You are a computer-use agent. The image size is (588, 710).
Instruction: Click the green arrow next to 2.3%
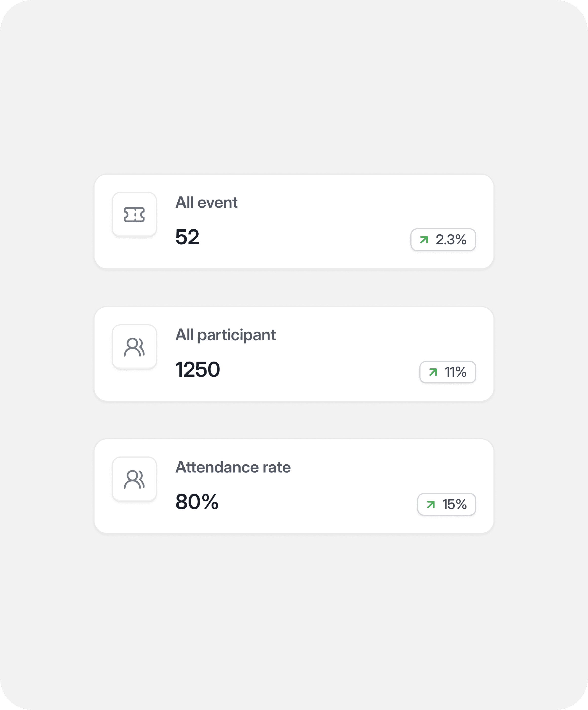coord(424,240)
